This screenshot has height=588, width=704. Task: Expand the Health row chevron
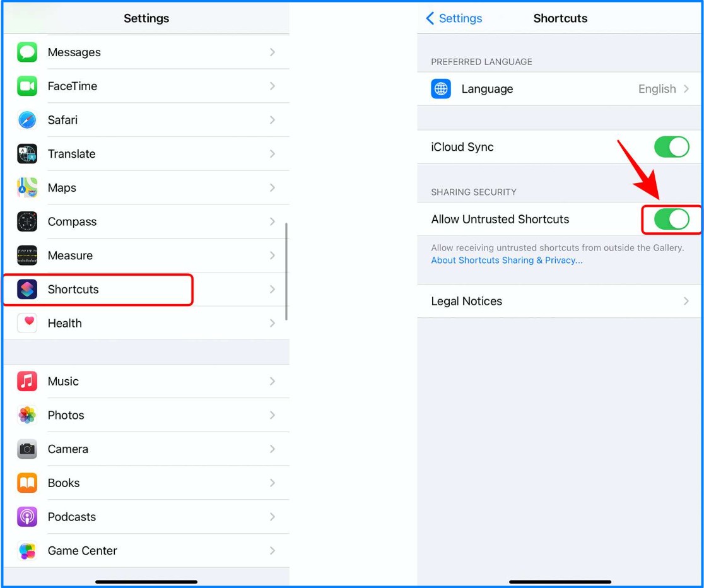(x=273, y=323)
